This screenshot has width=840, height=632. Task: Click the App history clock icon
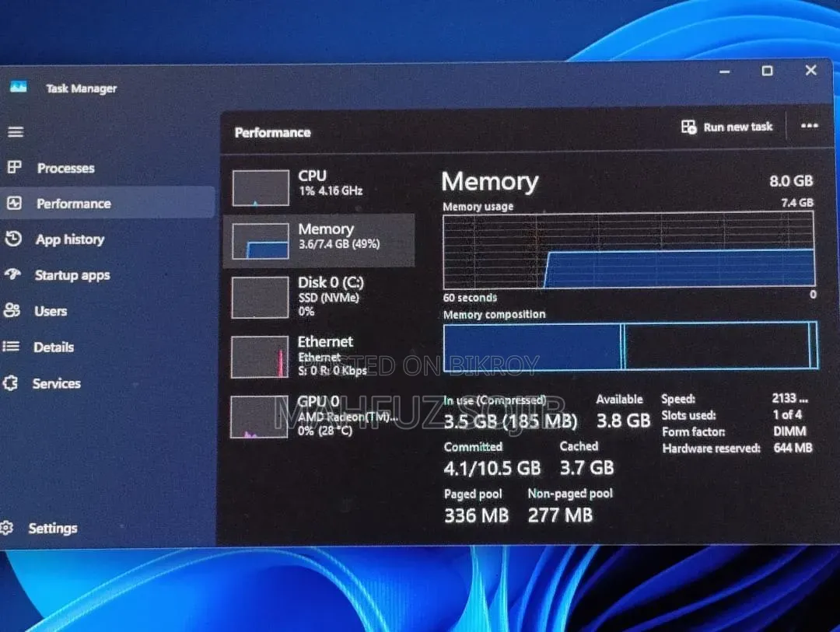click(x=13, y=239)
